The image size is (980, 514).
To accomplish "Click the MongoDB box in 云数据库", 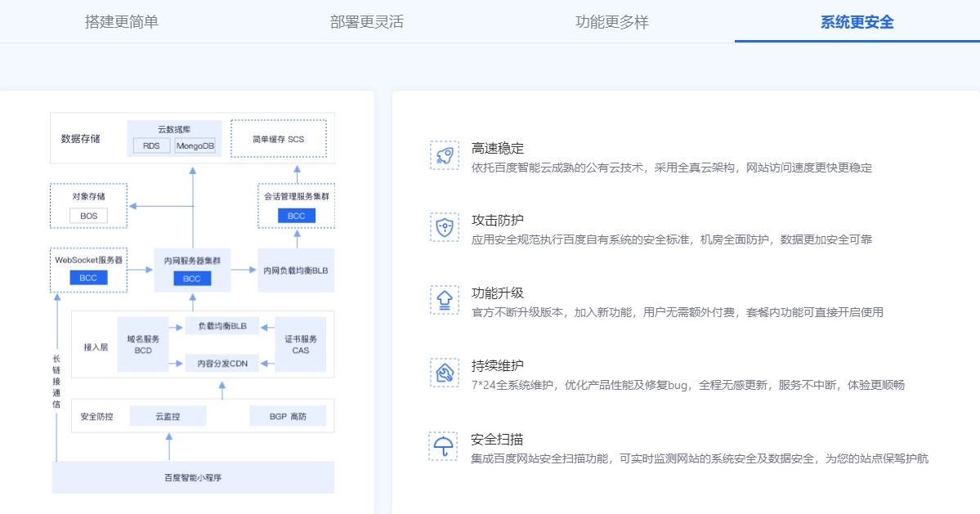I will pyautogui.click(x=195, y=146).
